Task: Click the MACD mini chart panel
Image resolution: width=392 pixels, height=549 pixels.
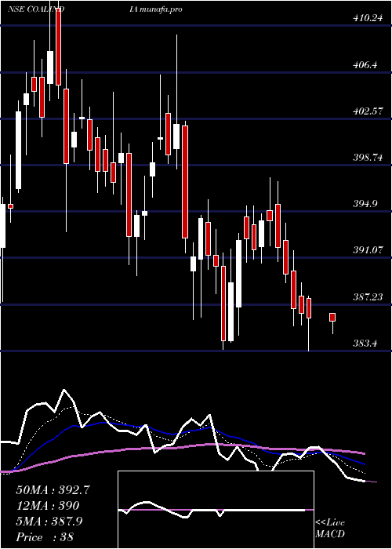Action: coord(216,510)
